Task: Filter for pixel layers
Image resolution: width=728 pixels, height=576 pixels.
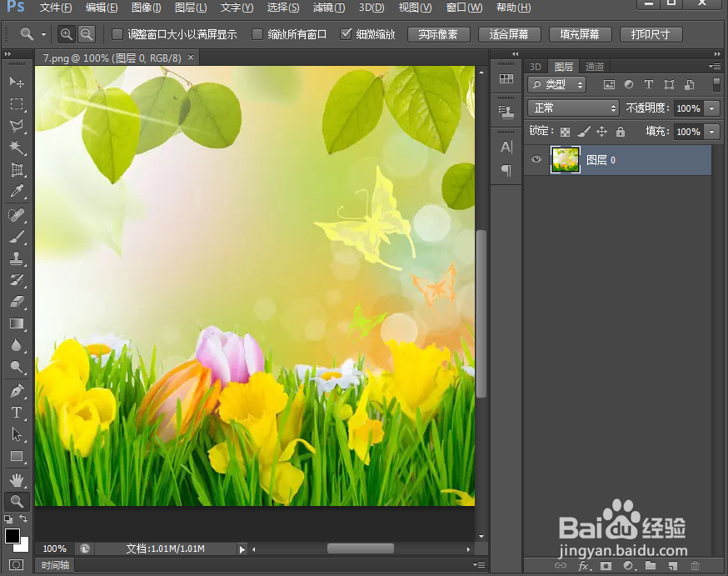Action: (x=609, y=84)
